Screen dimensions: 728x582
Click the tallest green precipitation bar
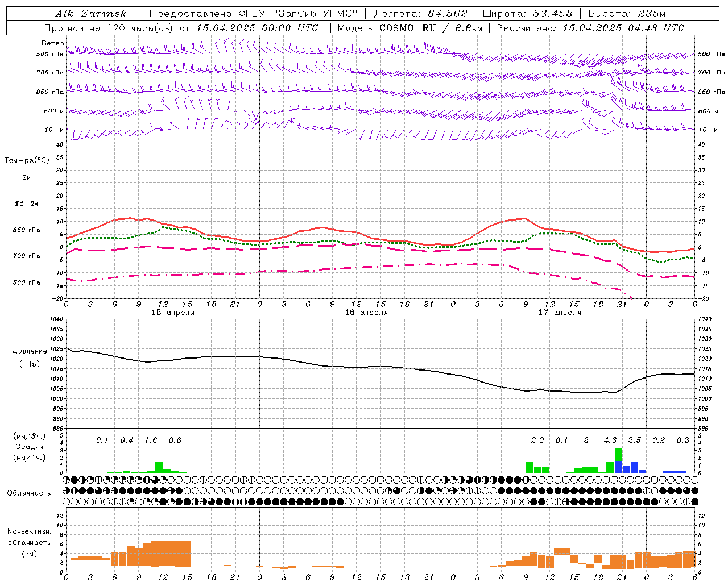pos(618,455)
